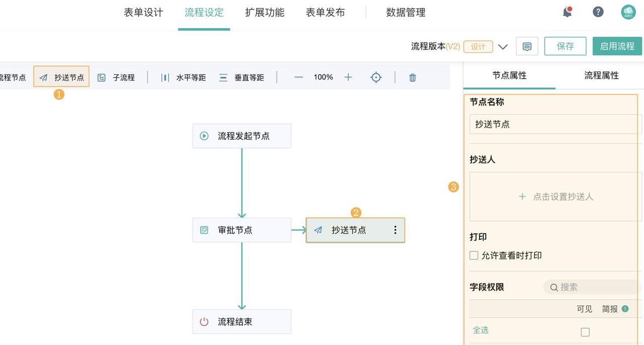Select the 流程节点 toolbar tool
The width and height of the screenshot is (644, 345).
[13, 78]
